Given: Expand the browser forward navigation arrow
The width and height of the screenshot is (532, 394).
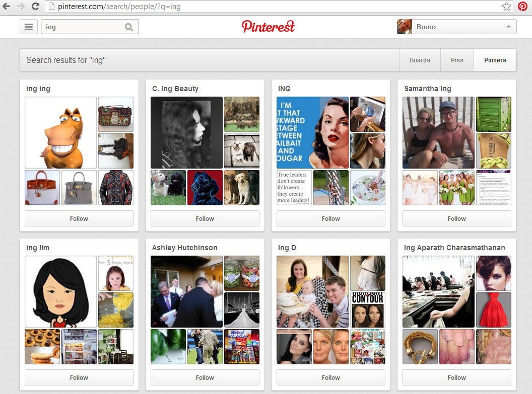Looking at the screenshot, I should tap(21, 7).
